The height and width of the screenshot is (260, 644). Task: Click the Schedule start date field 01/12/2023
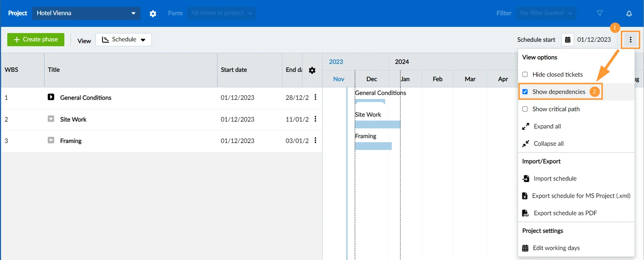(x=594, y=39)
